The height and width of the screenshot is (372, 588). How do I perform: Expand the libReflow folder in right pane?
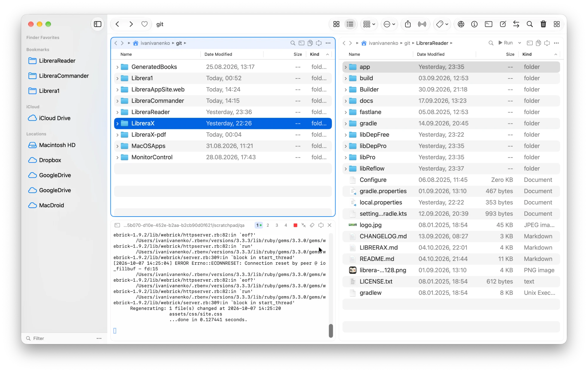click(346, 169)
